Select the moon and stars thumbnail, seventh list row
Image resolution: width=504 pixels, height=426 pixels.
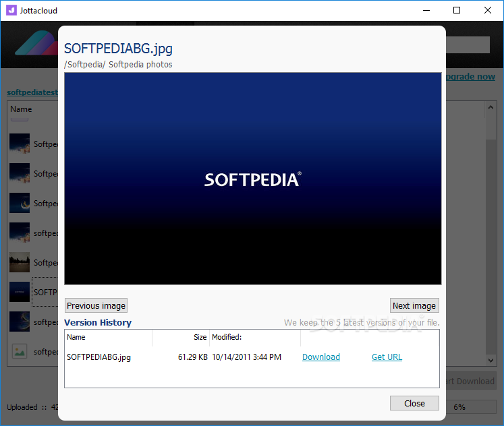[20, 322]
